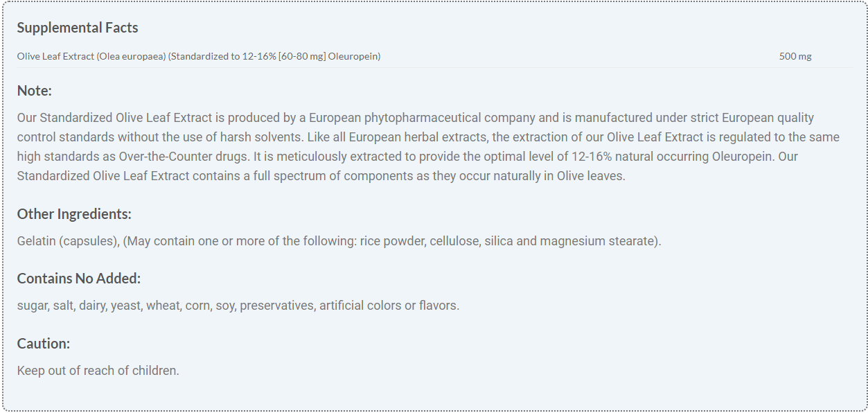
Task: Click the Note: heading
Action: pyautogui.click(x=35, y=91)
